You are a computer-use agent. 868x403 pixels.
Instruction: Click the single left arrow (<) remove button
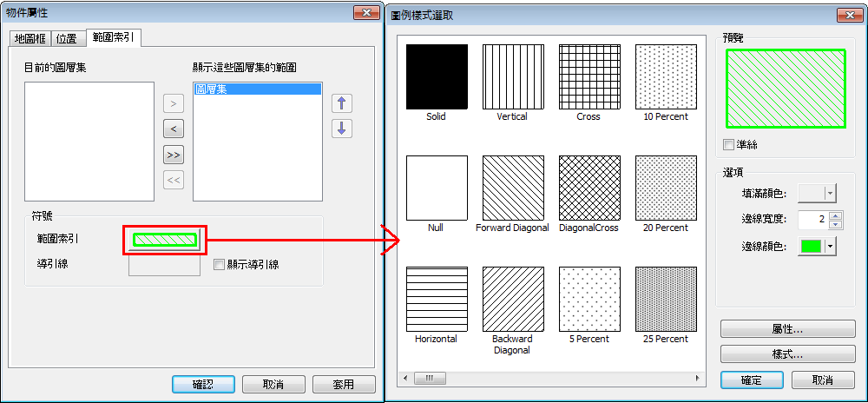(x=174, y=129)
